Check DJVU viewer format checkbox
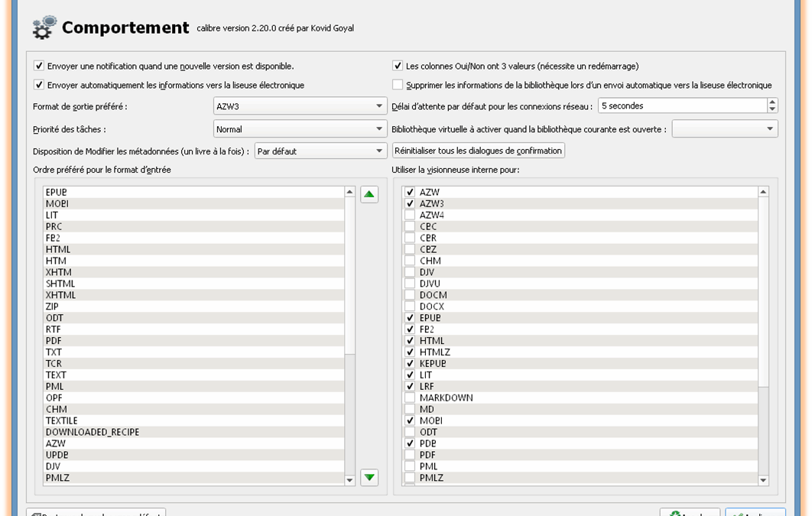 (x=410, y=283)
